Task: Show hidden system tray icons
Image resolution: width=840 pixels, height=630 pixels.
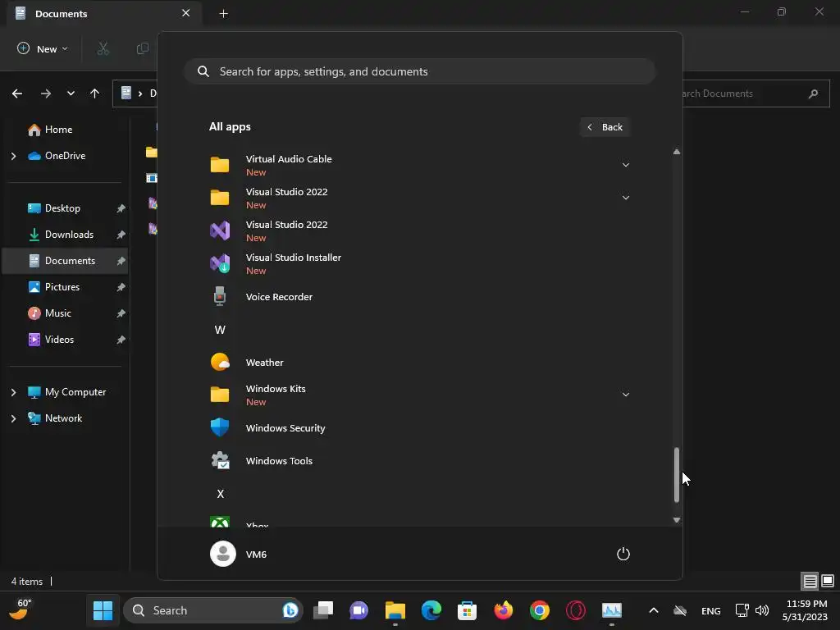Action: click(654, 610)
